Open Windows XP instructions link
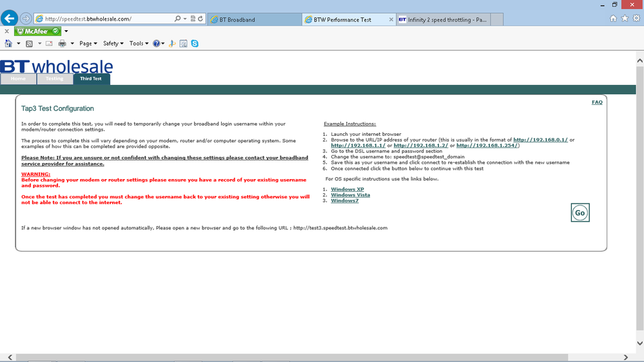644x362 pixels. (x=347, y=189)
